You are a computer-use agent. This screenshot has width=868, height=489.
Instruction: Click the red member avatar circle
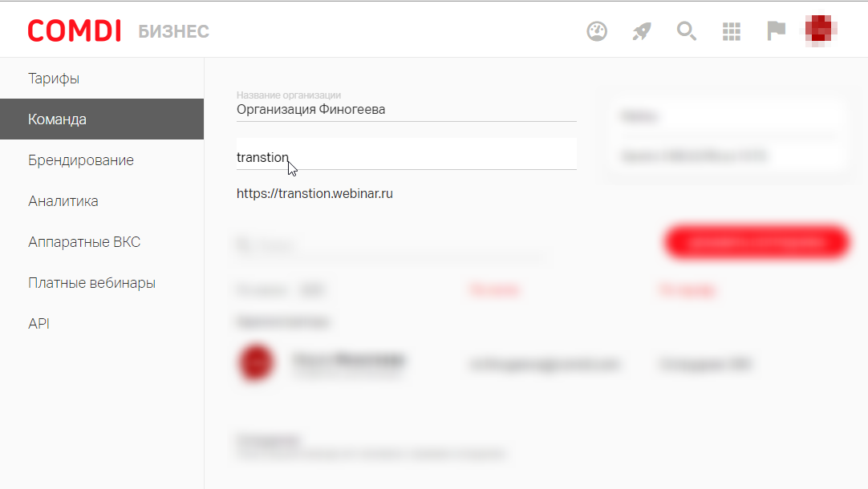click(x=256, y=363)
